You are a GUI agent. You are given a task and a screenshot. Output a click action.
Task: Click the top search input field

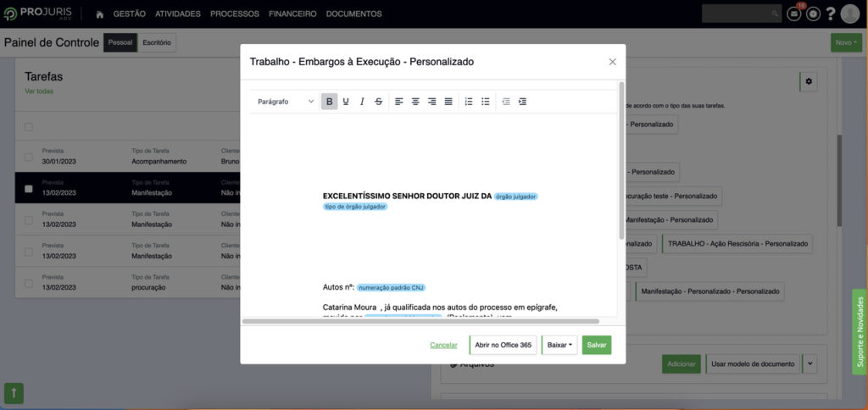click(x=737, y=14)
